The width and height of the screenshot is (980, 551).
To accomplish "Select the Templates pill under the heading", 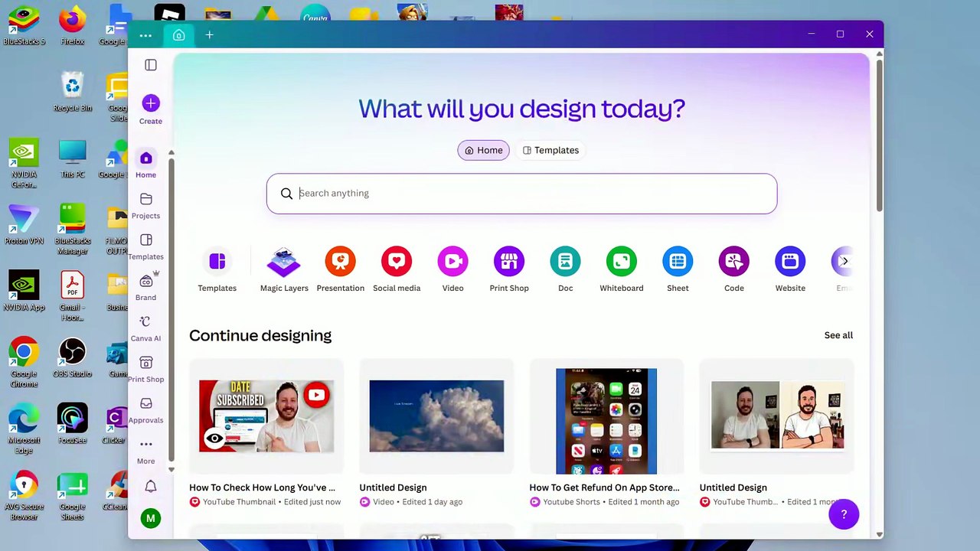I will (550, 150).
